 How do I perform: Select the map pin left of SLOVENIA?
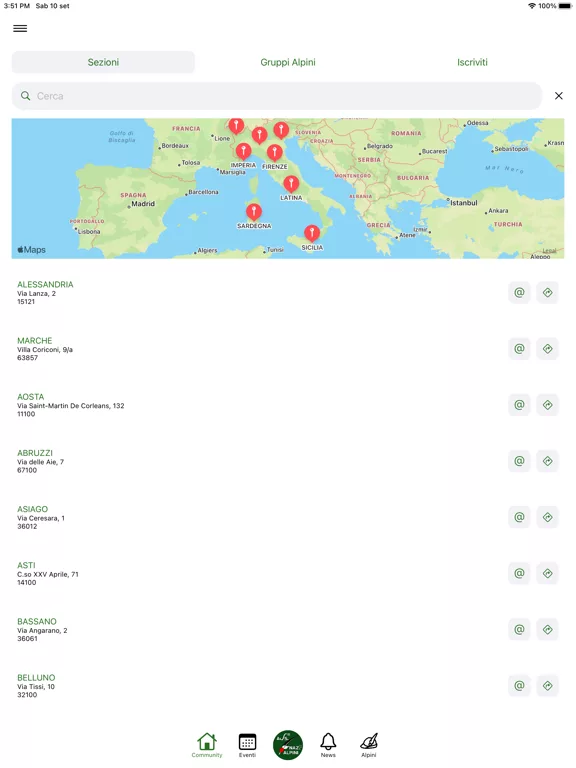(x=281, y=131)
